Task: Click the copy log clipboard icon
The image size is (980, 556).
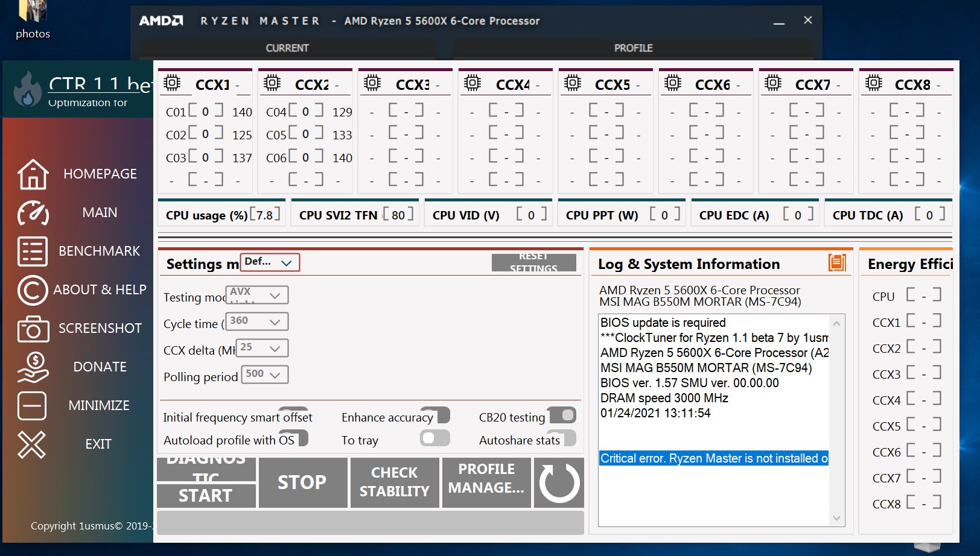Action: (x=837, y=262)
